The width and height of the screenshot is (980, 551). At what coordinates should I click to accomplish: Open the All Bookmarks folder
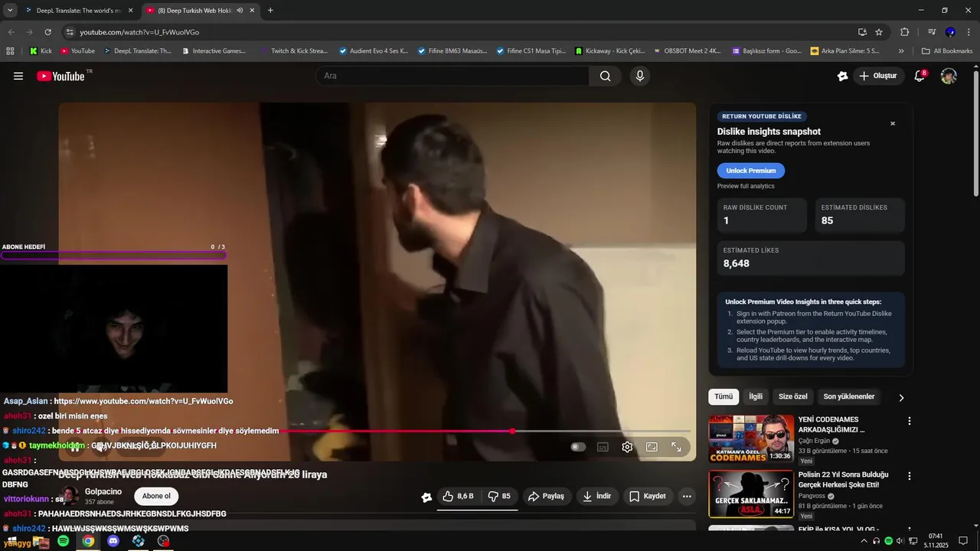coord(947,51)
